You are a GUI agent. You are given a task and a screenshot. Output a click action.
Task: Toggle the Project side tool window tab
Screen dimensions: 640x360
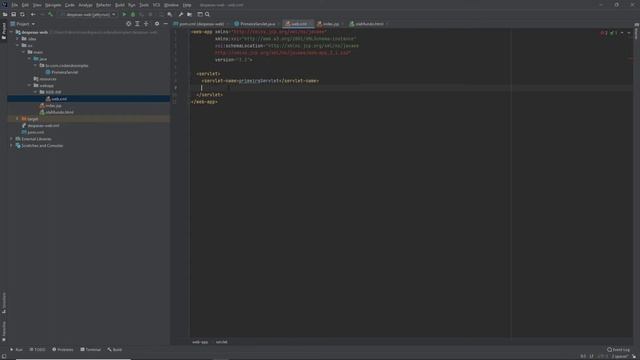click(x=4, y=31)
